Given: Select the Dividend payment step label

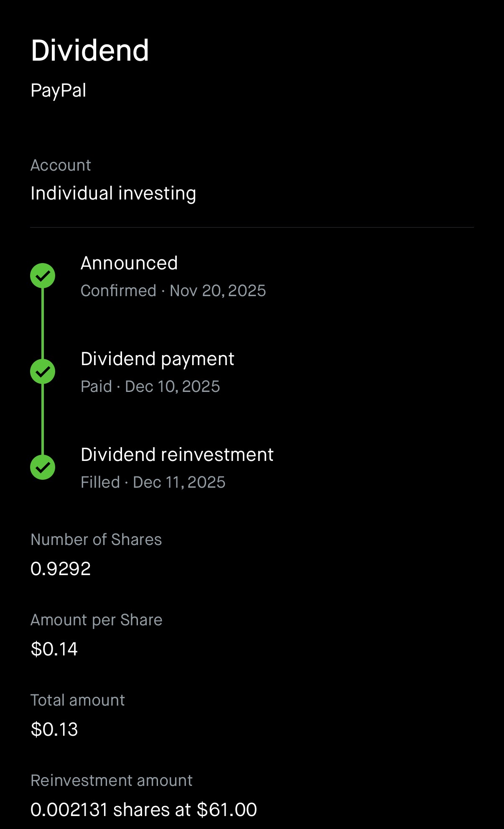Looking at the screenshot, I should [x=157, y=359].
